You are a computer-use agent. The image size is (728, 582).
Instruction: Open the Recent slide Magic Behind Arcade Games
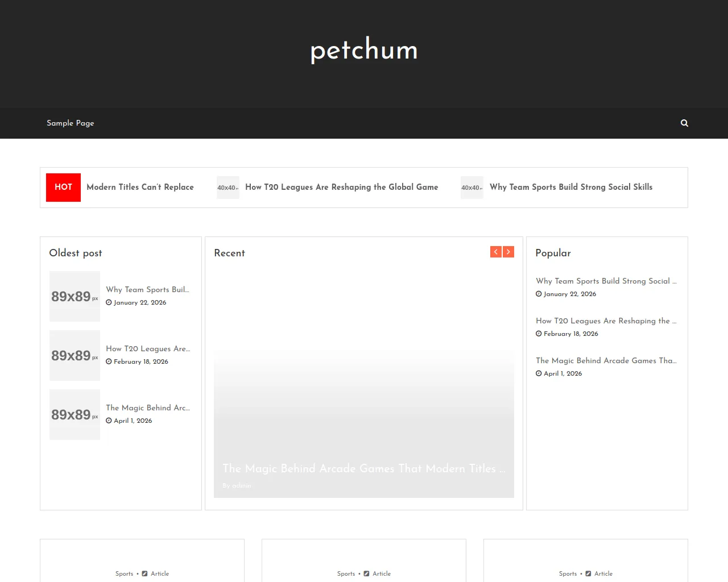363,468
